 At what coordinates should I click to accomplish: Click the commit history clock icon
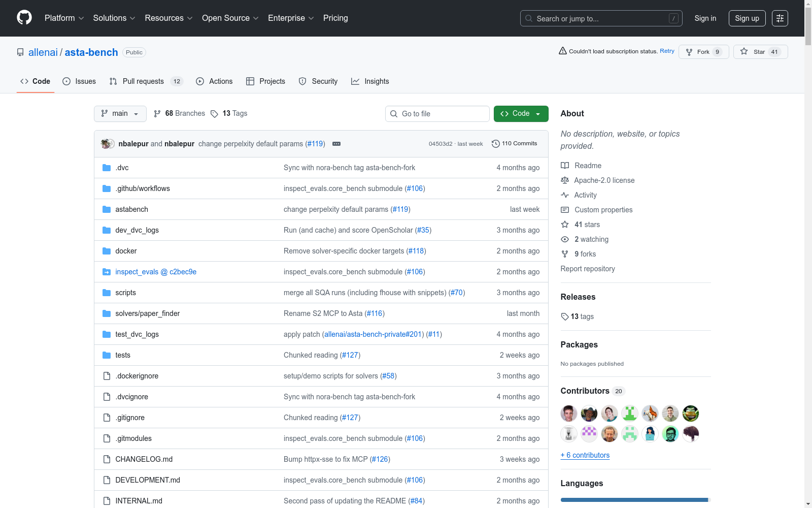496,144
